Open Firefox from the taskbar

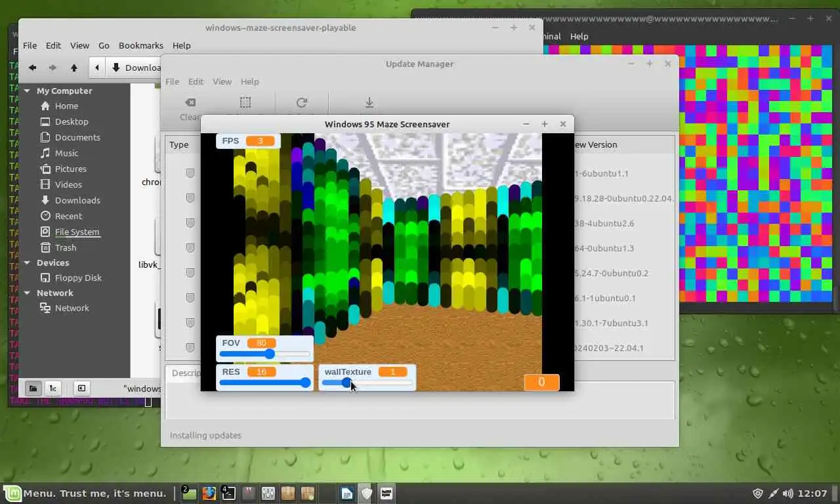[x=209, y=493]
